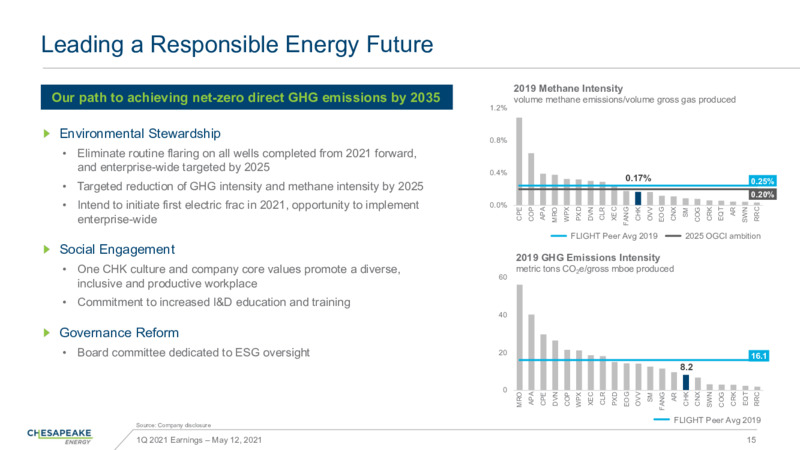Select the 'Environmental Stewardship' heading
Screen dimensions: 800x450
tap(140, 134)
